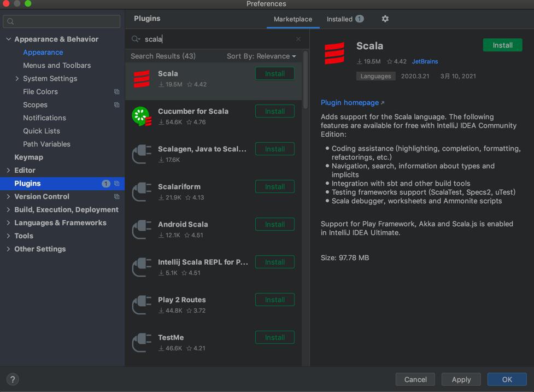Install the Android Scala plugin
Screen dimensions: 534x392
coord(275,225)
